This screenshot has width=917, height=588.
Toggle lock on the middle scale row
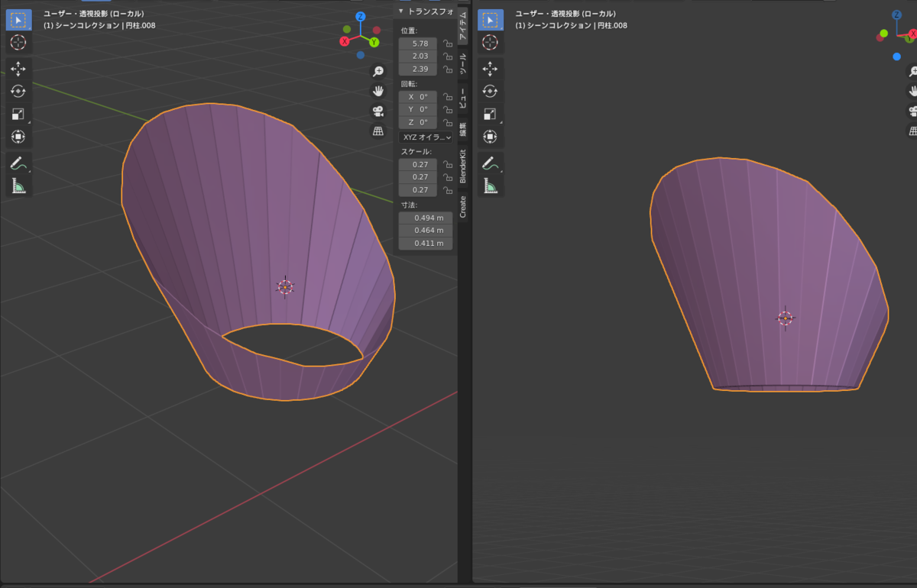pyautogui.click(x=448, y=177)
